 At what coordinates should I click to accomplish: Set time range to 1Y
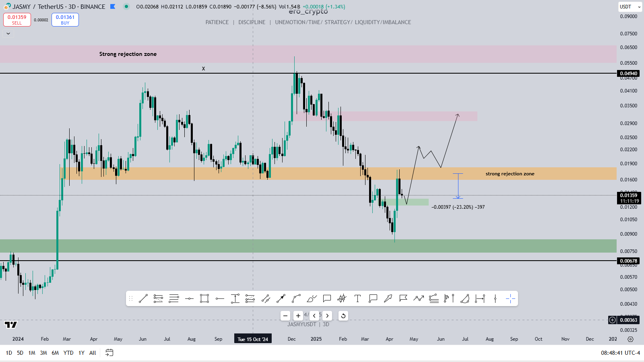coord(81,353)
